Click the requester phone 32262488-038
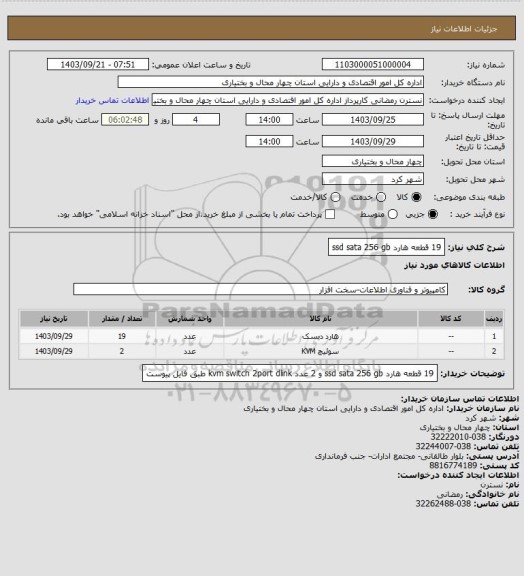This screenshot has width=524, height=576. 443,504
